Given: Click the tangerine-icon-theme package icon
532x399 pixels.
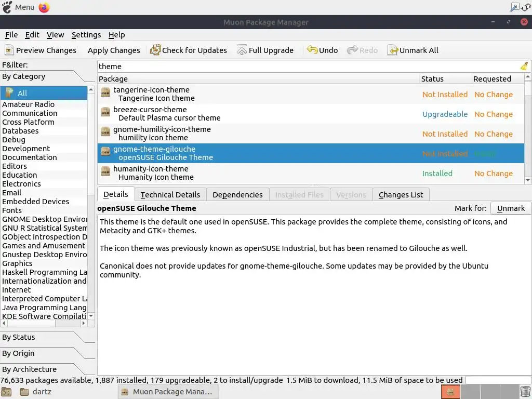Looking at the screenshot, I should (105, 92).
